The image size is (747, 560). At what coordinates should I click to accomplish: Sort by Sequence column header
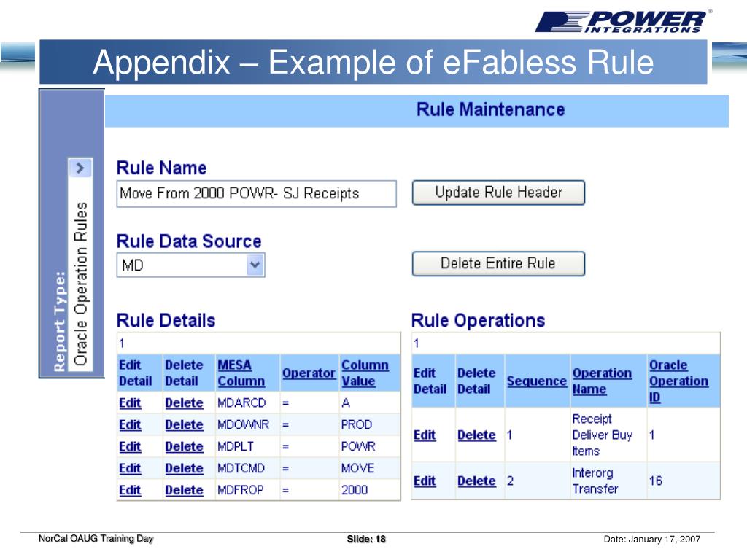click(536, 381)
